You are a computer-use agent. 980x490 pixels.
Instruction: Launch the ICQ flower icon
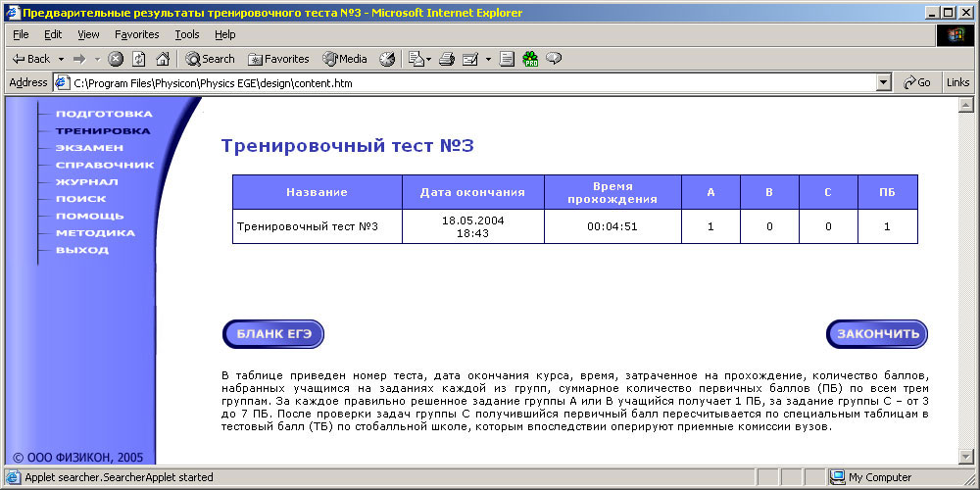pyautogui.click(x=530, y=59)
